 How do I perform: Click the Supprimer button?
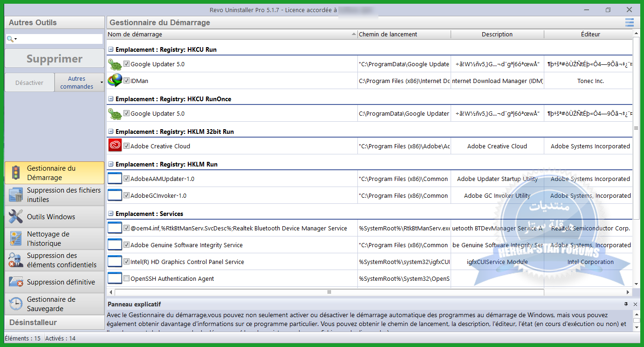pyautogui.click(x=55, y=59)
